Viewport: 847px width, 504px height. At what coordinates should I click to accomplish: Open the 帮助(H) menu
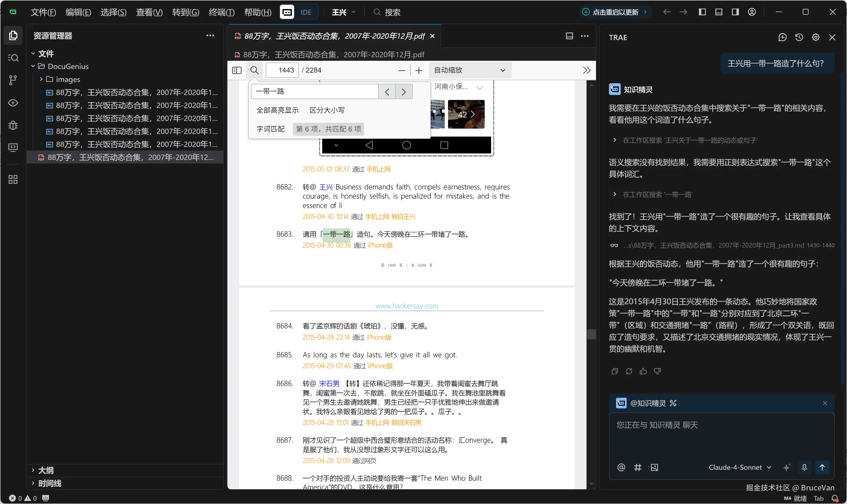tap(258, 12)
